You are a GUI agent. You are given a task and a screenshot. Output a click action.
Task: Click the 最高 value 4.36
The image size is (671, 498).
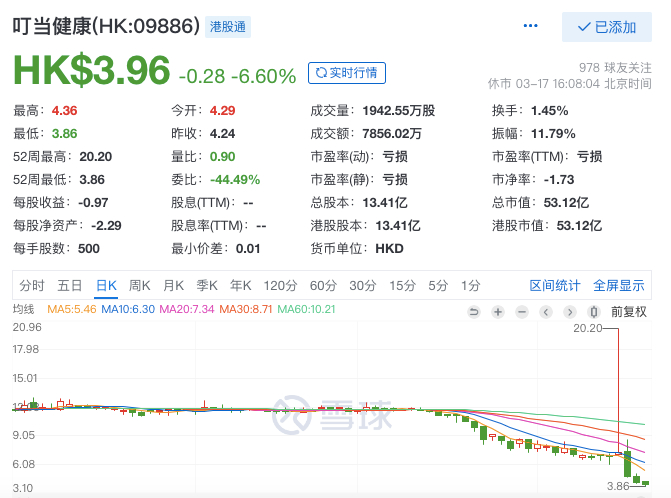tap(64, 110)
